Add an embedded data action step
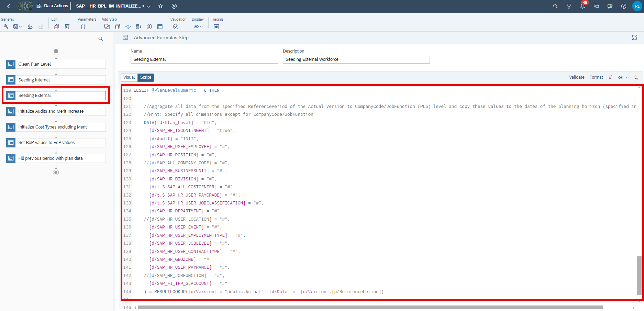The width and height of the screenshot is (644, 311). point(138,27)
